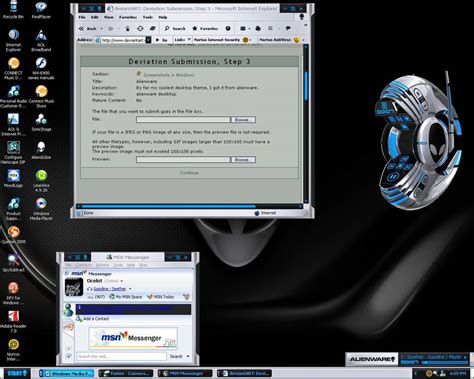Image resolution: width=474 pixels, height=379 pixels.
Task: Open Ocelot status dropdown in MSN Messenger
Action: [x=122, y=281]
